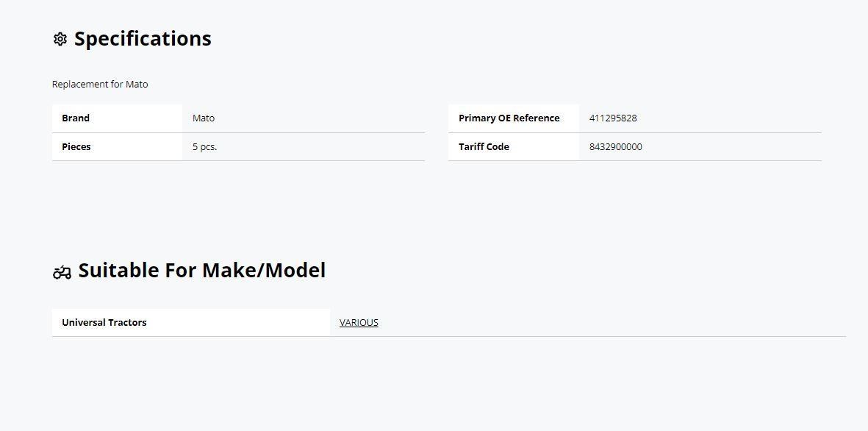868x431 pixels.
Task: Click the Replacement for Mato text
Action: tap(100, 84)
